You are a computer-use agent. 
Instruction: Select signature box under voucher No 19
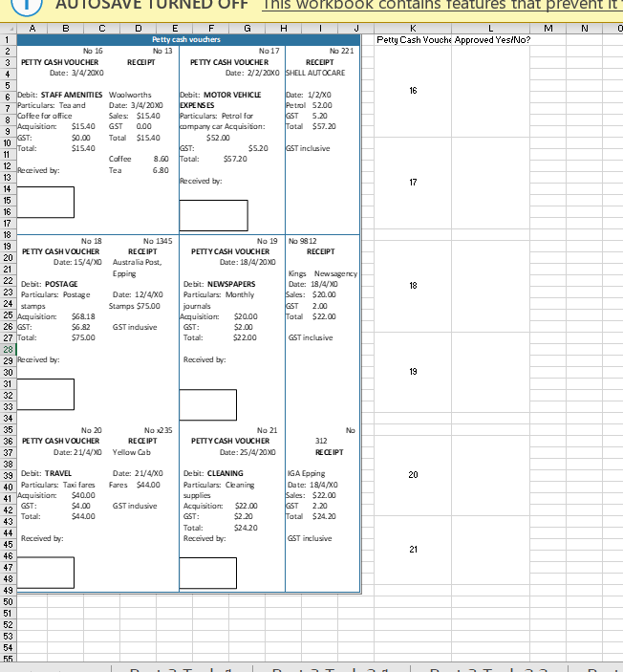tap(207, 405)
